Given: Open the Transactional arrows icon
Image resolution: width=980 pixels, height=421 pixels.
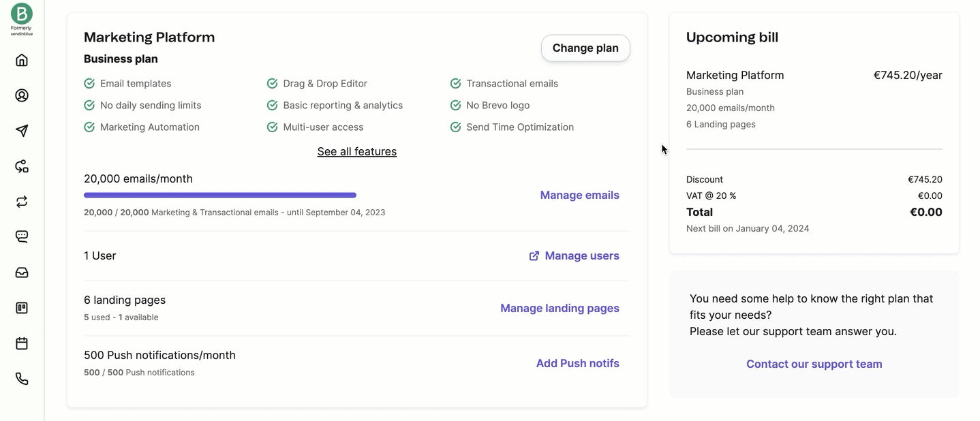Looking at the screenshot, I should tap(22, 202).
